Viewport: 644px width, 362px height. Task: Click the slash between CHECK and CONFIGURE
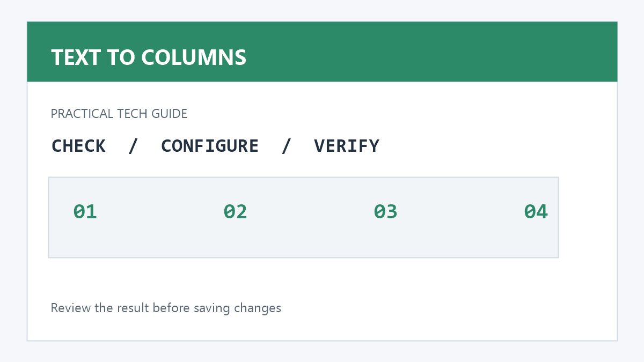[133, 146]
